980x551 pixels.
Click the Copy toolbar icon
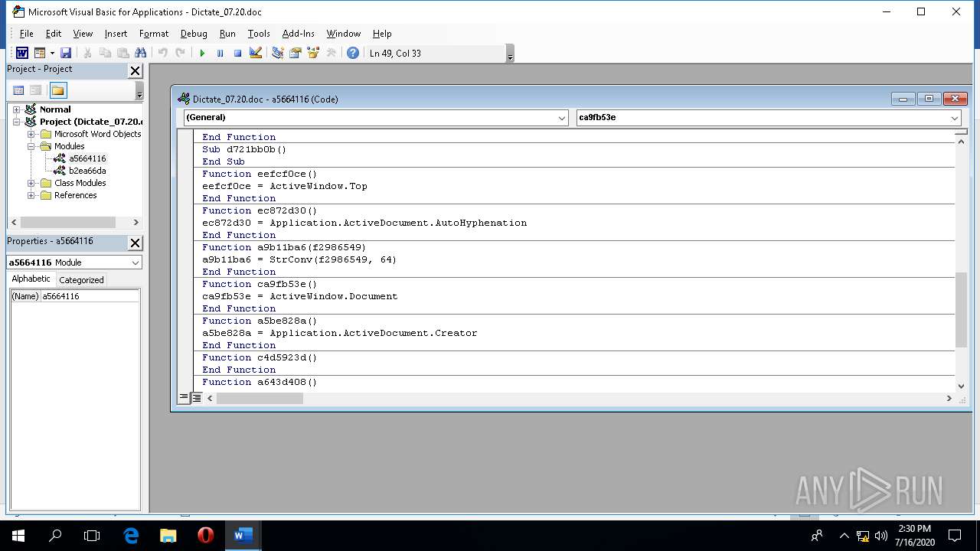pos(105,53)
